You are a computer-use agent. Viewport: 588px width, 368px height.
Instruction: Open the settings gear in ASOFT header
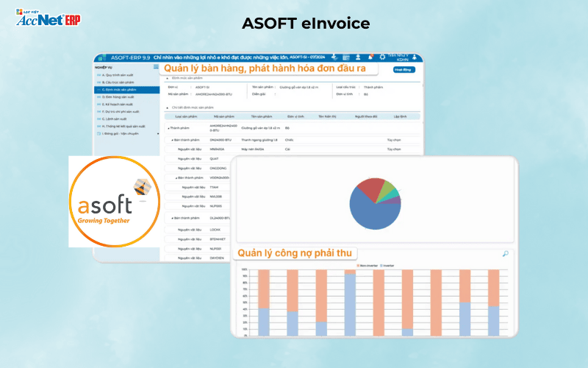(382, 57)
